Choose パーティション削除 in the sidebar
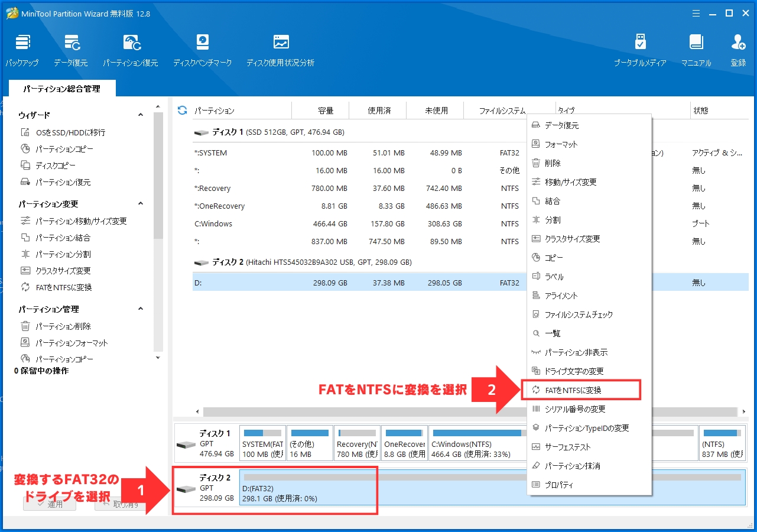 click(x=56, y=326)
